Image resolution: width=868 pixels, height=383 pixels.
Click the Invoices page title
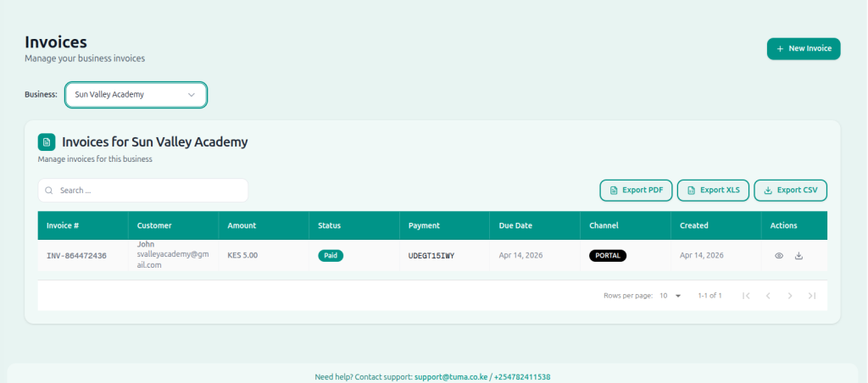click(56, 42)
